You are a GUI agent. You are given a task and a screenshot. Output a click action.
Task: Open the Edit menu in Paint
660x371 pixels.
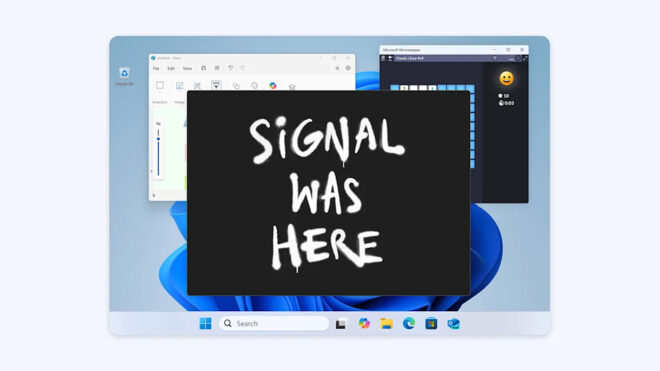click(171, 68)
